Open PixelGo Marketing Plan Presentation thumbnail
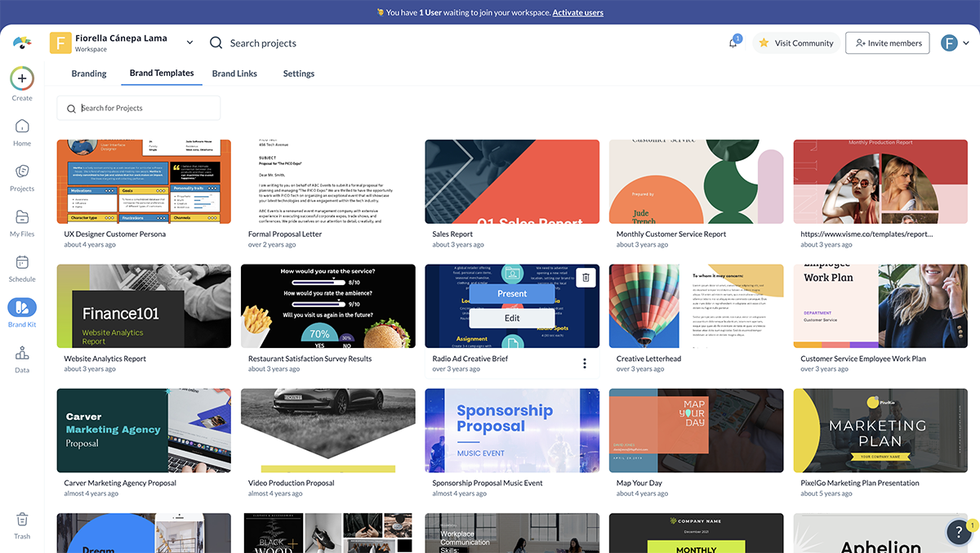The image size is (980, 553). click(880, 430)
